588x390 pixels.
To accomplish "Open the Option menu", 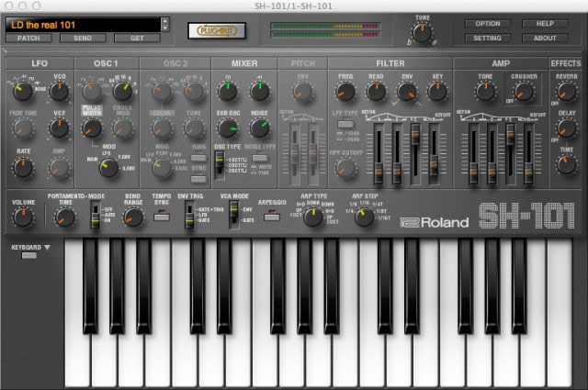I will 488,24.
